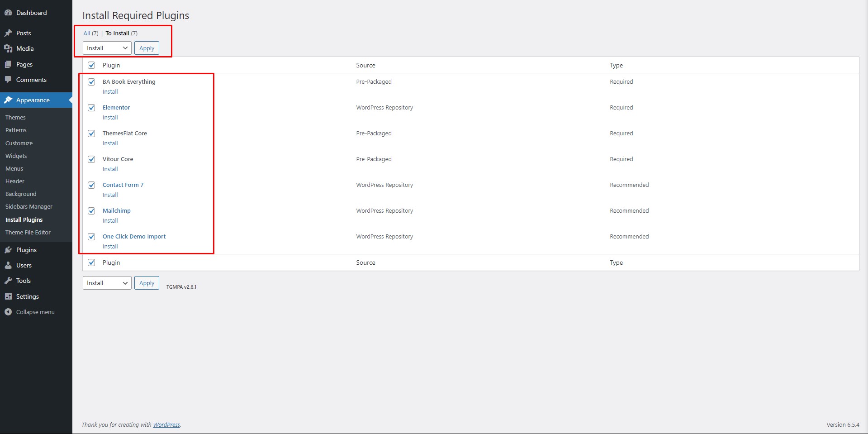Open the One Click Demo Import name link
Screen dimensions: 868x434
134,236
